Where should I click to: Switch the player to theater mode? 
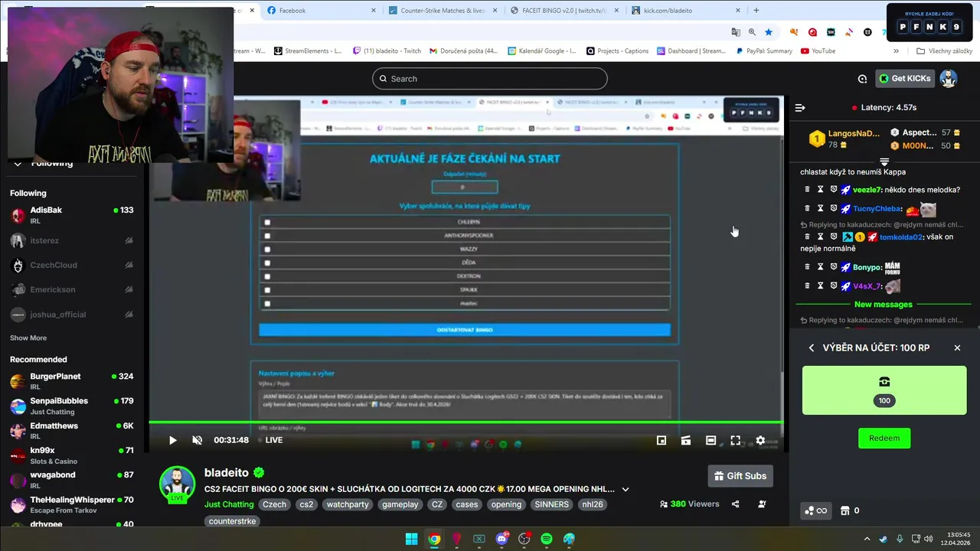click(710, 440)
